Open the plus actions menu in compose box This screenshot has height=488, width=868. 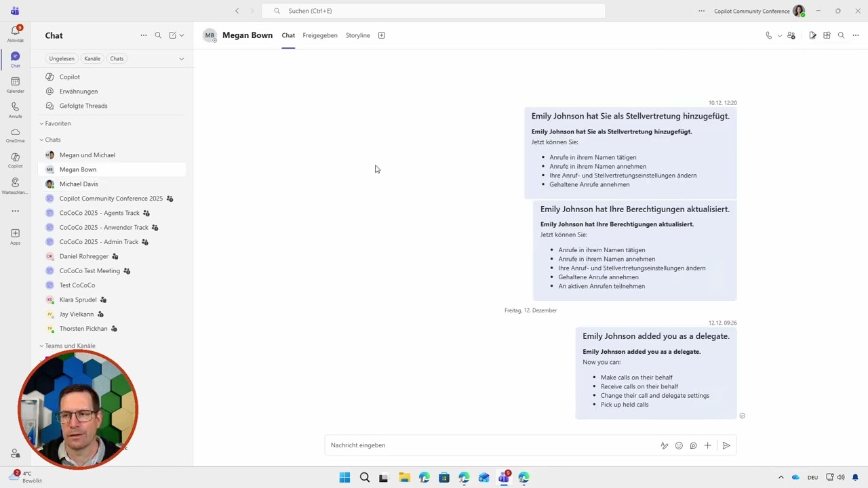707,445
